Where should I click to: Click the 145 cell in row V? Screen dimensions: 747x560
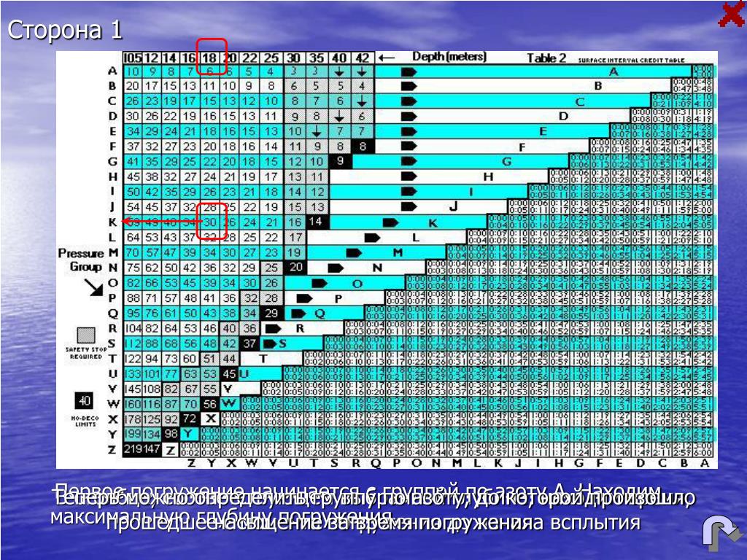pyautogui.click(x=133, y=389)
